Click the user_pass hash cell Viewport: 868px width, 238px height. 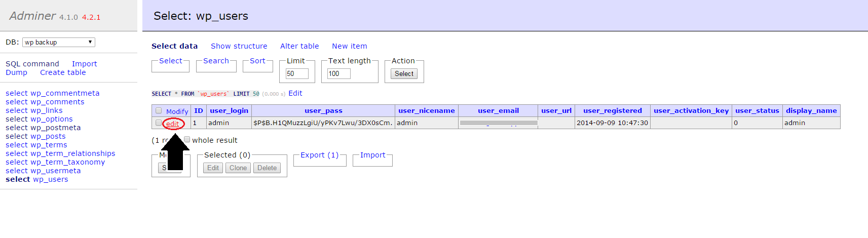tap(323, 123)
